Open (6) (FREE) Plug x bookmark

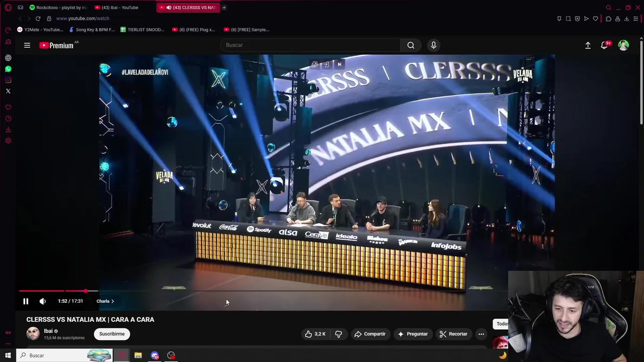(x=194, y=30)
